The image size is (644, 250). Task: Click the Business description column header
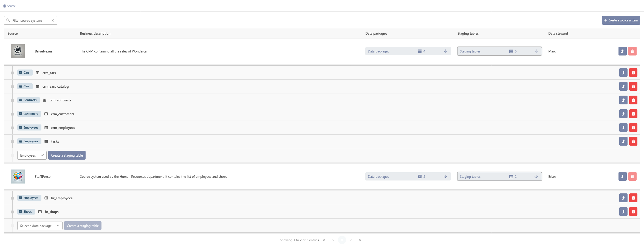click(x=95, y=34)
